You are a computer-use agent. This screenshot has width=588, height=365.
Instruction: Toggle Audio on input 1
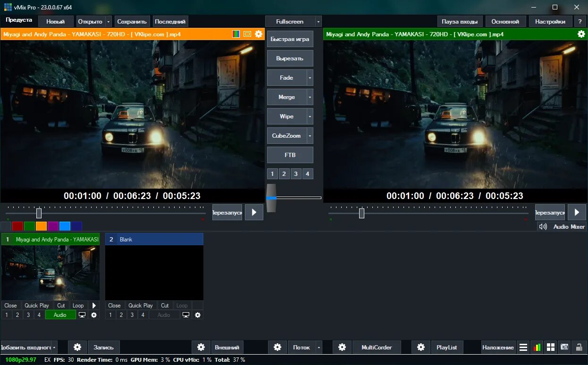coord(60,315)
